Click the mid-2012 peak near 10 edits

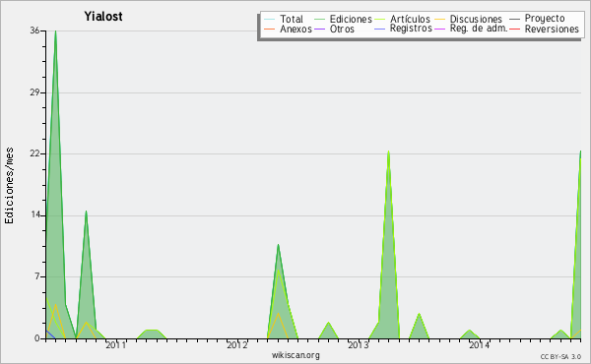click(278, 245)
